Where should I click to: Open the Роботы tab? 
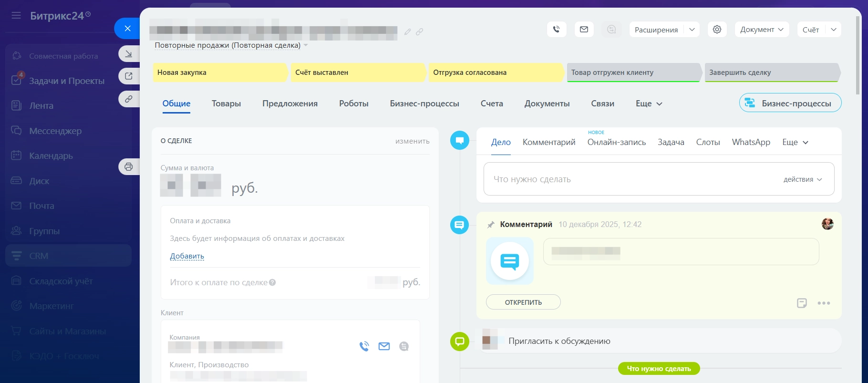[354, 104]
